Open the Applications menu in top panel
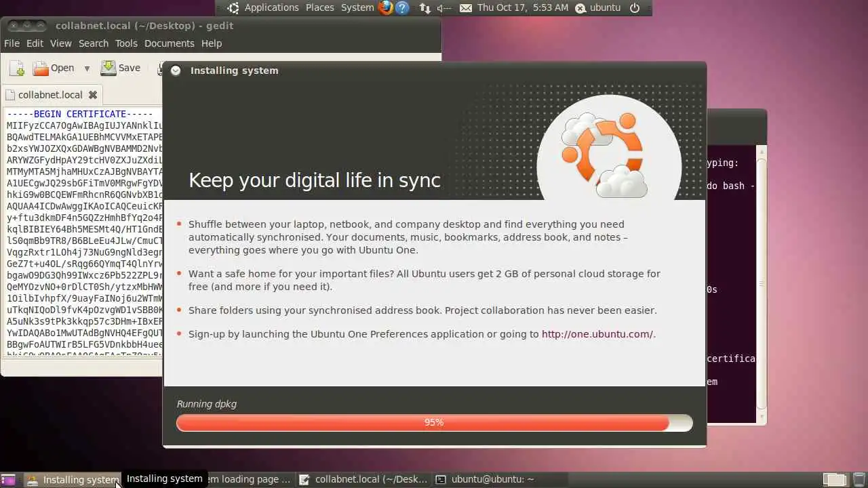This screenshot has height=488, width=868. (271, 8)
